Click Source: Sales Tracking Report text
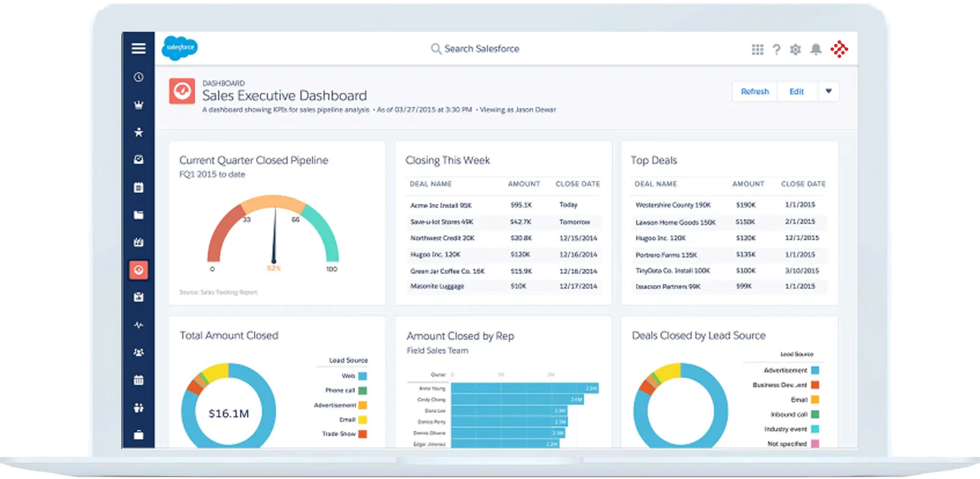This screenshot has height=479, width=980. point(218,292)
